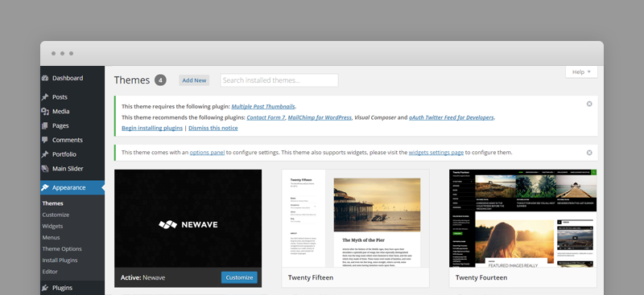Viewport: 644px width, 295px height.
Task: Click the Add New theme button
Action: (x=194, y=80)
